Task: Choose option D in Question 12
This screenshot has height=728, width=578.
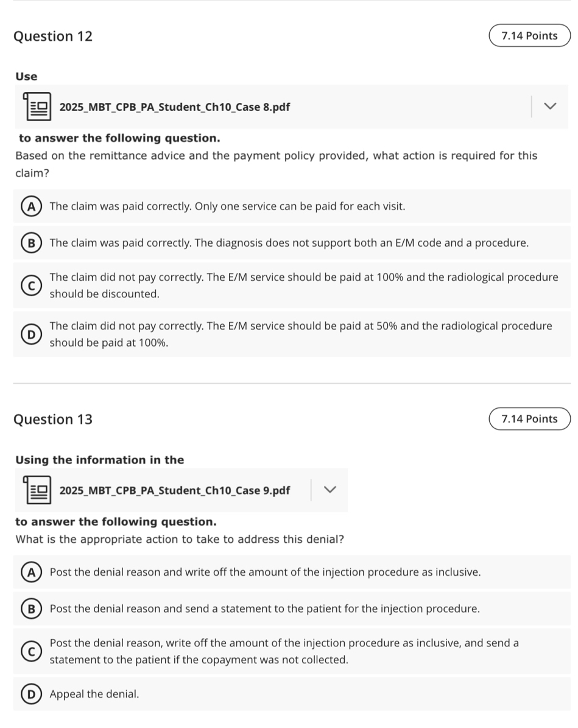Action: pos(31,334)
